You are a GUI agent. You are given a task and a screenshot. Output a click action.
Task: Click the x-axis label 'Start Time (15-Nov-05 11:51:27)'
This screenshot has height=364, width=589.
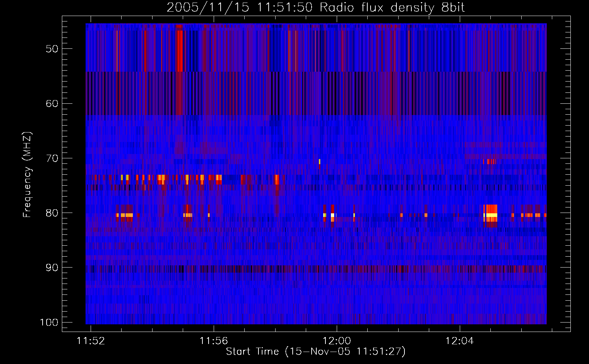pos(316,352)
